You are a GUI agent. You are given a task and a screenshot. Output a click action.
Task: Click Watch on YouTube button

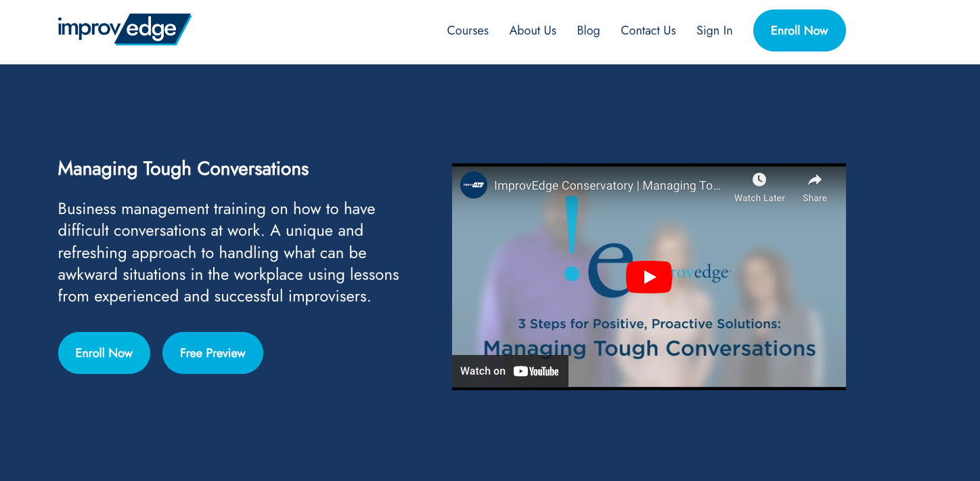510,371
